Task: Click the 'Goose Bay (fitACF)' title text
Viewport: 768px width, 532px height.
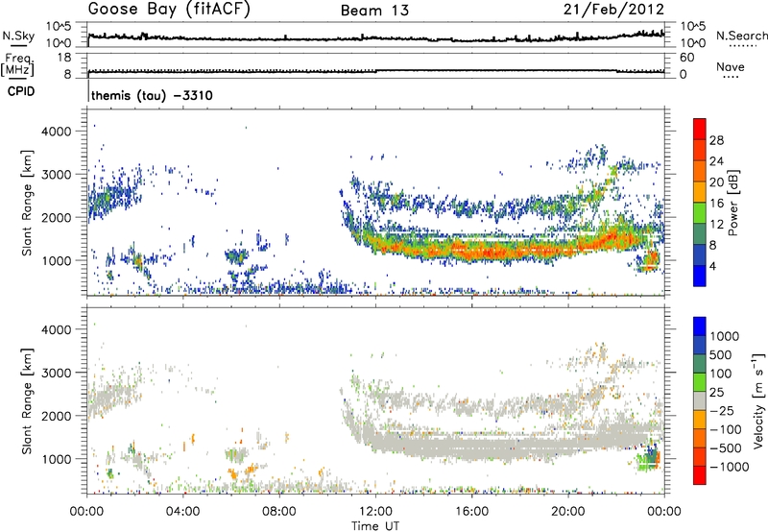Action: click(169, 10)
